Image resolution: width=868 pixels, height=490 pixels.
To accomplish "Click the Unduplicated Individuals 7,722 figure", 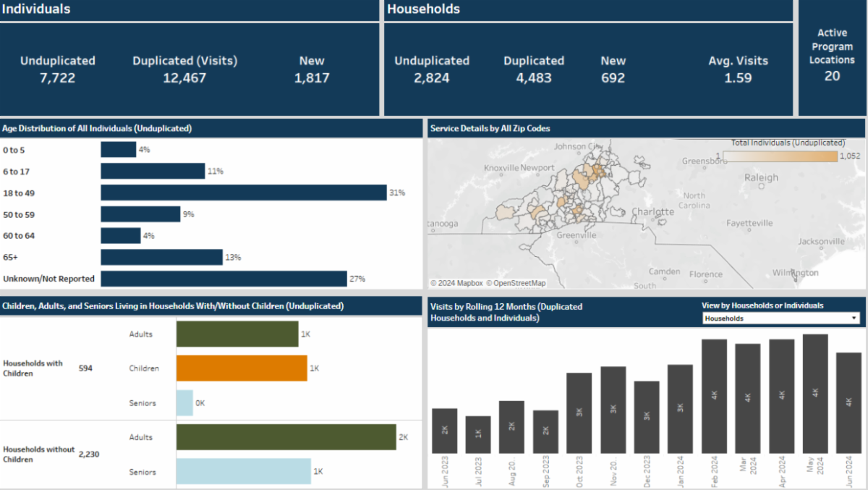I will (58, 77).
